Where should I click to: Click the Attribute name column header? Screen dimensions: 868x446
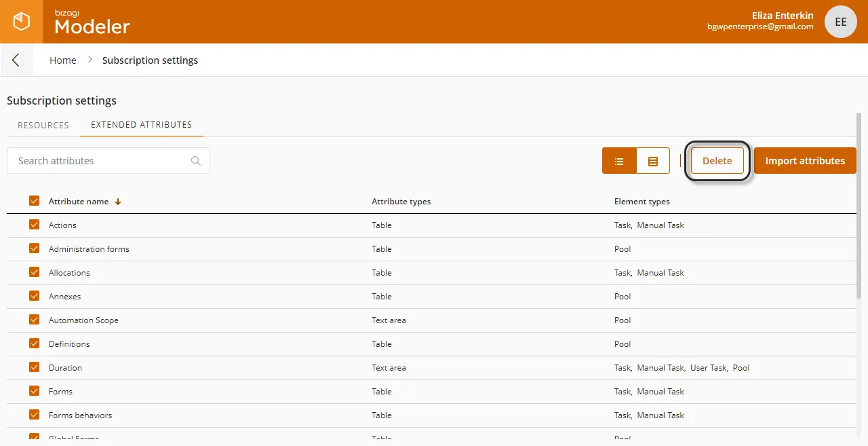pos(79,202)
